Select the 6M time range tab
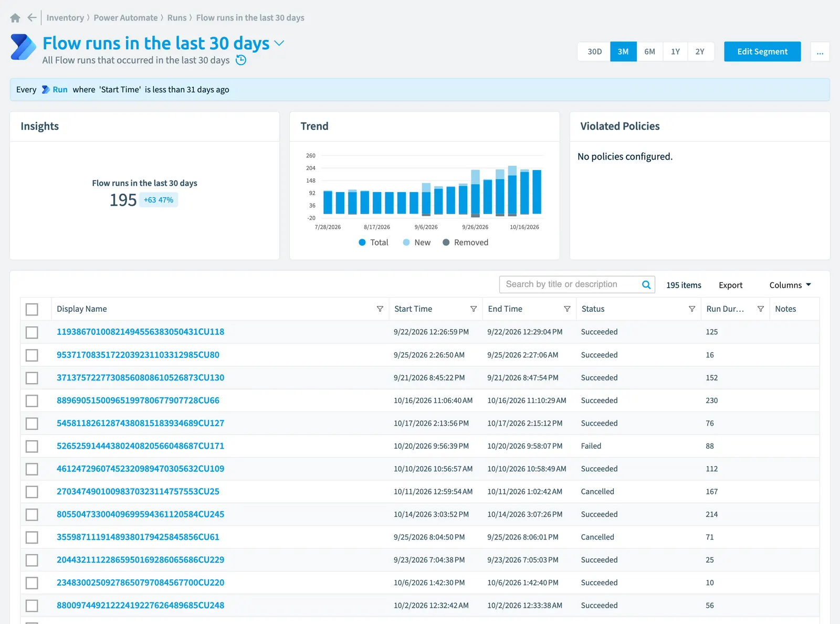The image size is (840, 624). (649, 51)
